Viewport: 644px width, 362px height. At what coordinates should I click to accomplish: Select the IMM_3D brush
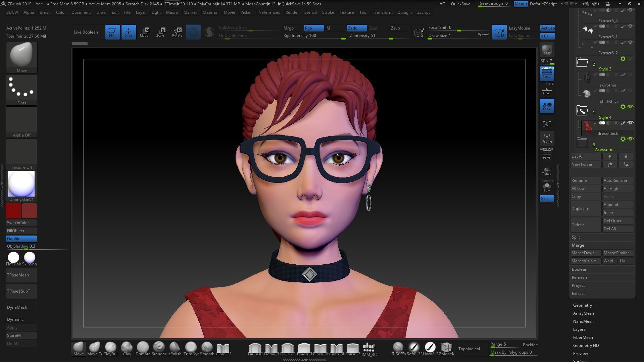point(369,349)
